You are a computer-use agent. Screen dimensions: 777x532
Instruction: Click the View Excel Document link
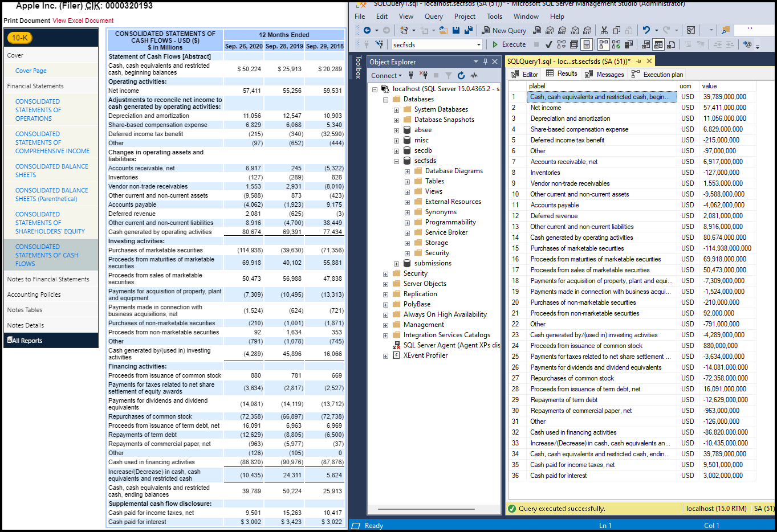coord(83,21)
